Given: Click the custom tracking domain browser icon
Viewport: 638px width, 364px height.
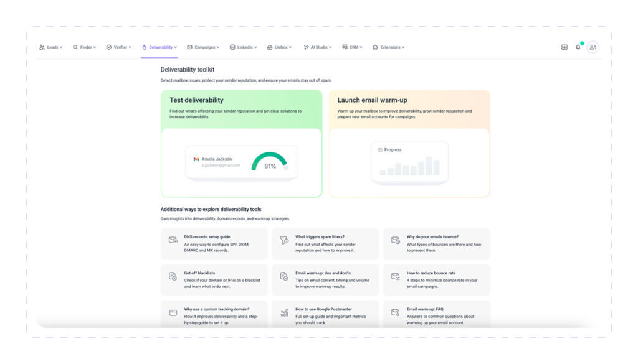Looking at the screenshot, I should pyautogui.click(x=173, y=313).
